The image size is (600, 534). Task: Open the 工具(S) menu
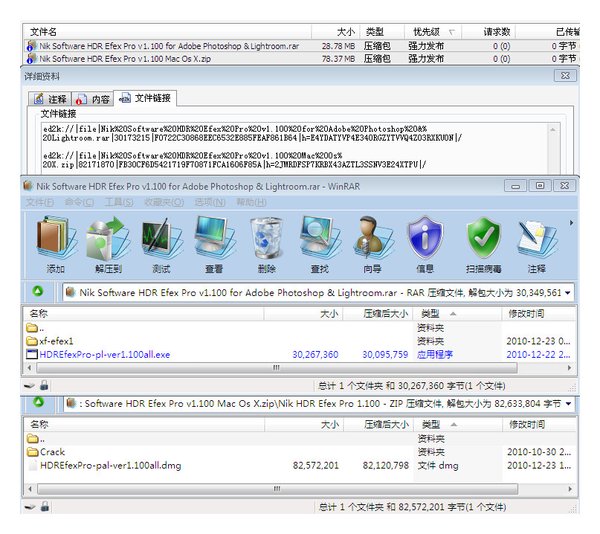(x=119, y=202)
